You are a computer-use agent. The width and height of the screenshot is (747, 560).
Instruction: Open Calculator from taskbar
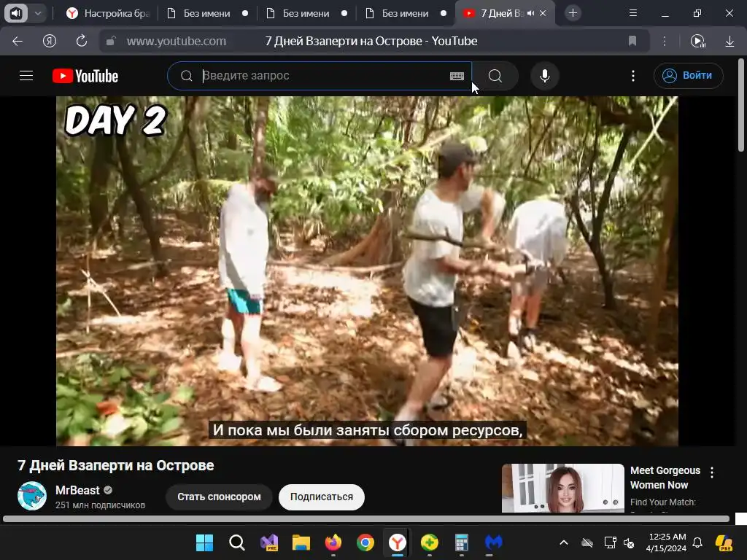click(462, 542)
